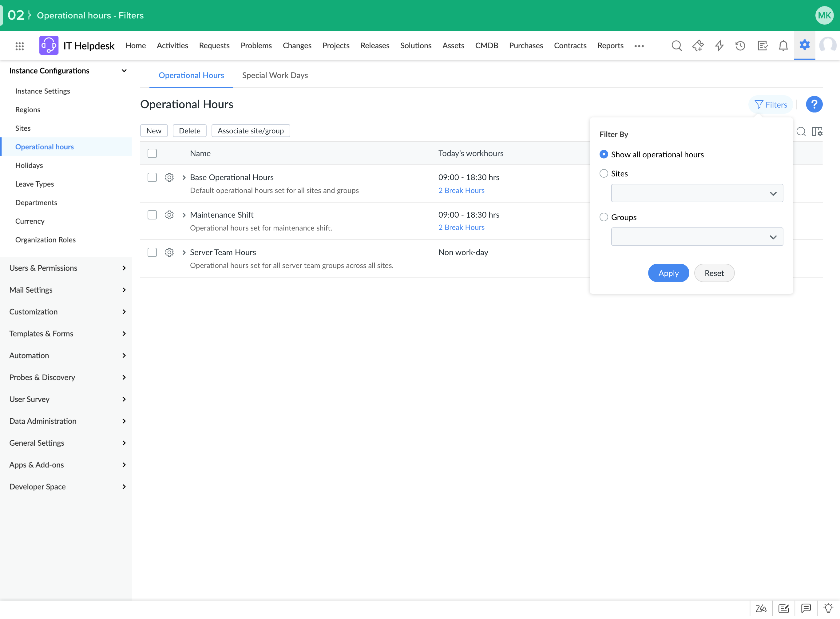The height and width of the screenshot is (619, 840).
Task: Open gear menu for Maintenance Shift
Action: [169, 215]
